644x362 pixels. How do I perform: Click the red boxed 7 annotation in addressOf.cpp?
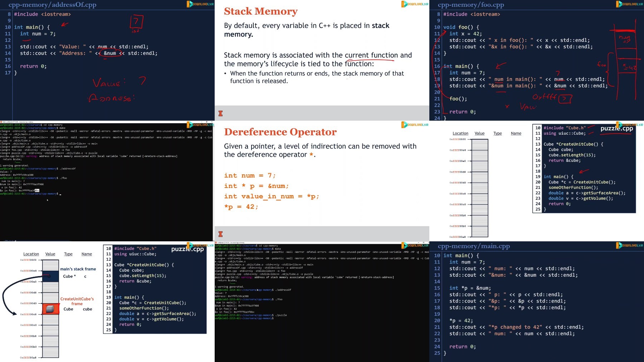click(x=136, y=22)
